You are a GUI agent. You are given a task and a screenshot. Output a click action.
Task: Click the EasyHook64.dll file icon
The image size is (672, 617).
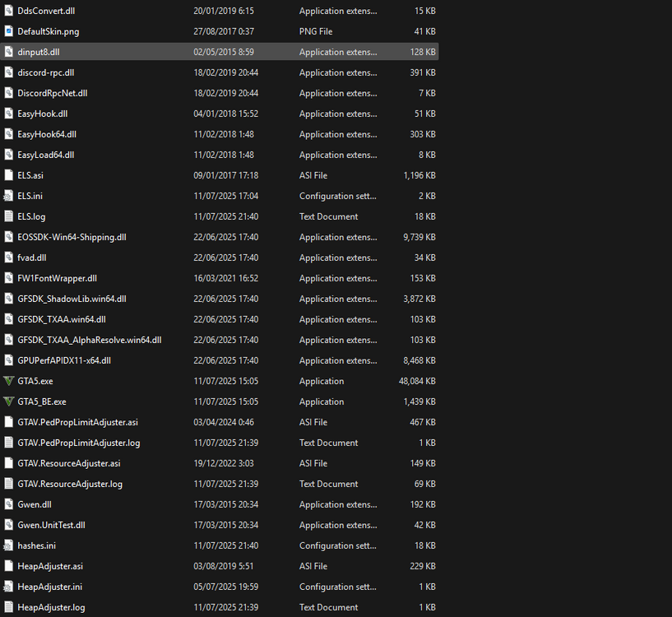(9, 134)
